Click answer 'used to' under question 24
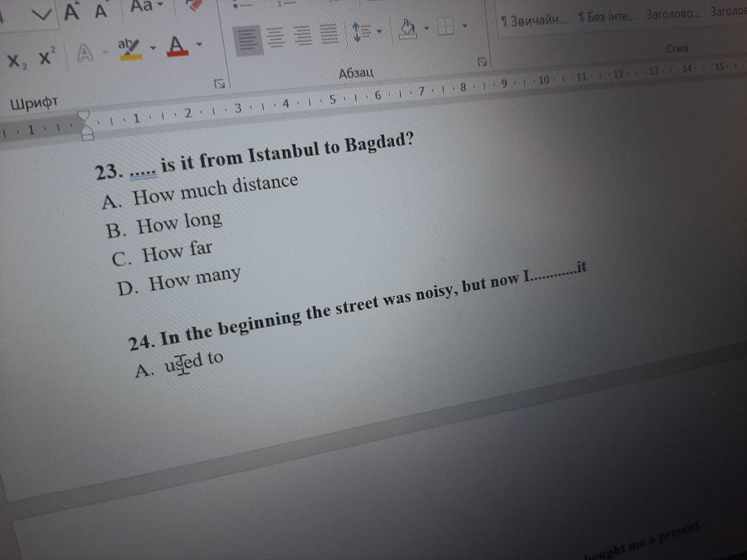This screenshot has width=747, height=560. click(x=194, y=362)
